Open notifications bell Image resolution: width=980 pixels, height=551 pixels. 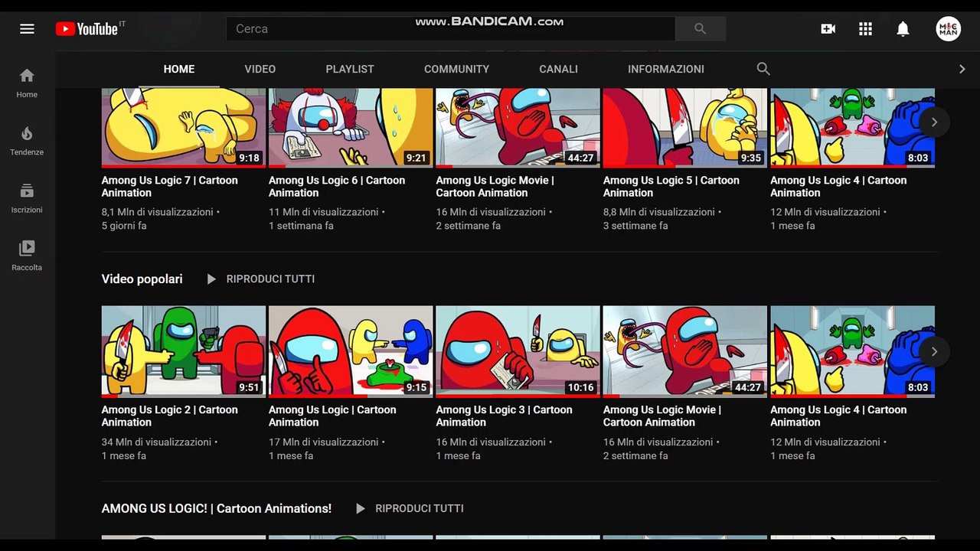tap(903, 29)
